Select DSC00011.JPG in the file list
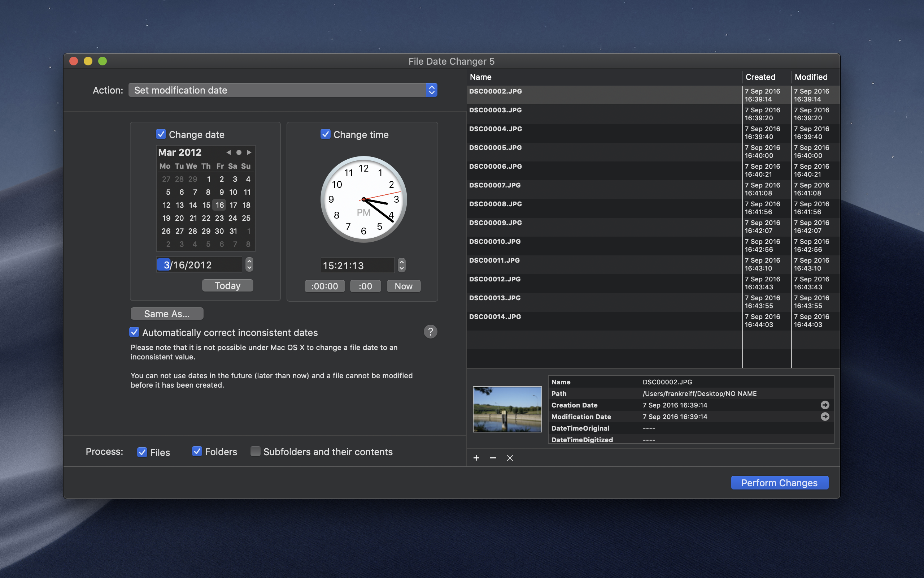924x578 pixels. point(653,264)
